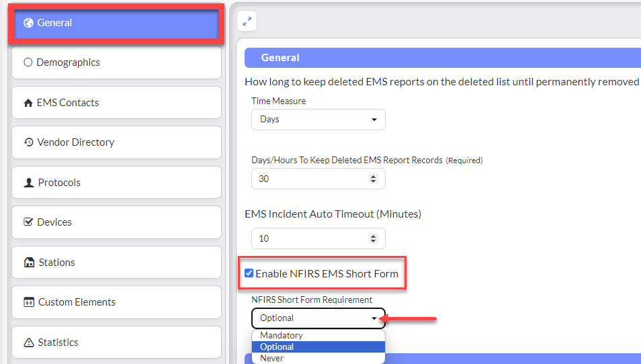Choose Optional in the open dropdown list
The width and height of the screenshot is (641, 364).
318,347
